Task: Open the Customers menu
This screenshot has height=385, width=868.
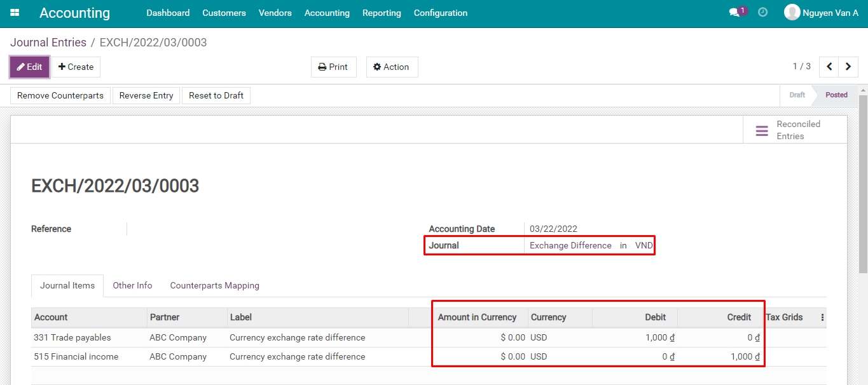Action: tap(224, 13)
